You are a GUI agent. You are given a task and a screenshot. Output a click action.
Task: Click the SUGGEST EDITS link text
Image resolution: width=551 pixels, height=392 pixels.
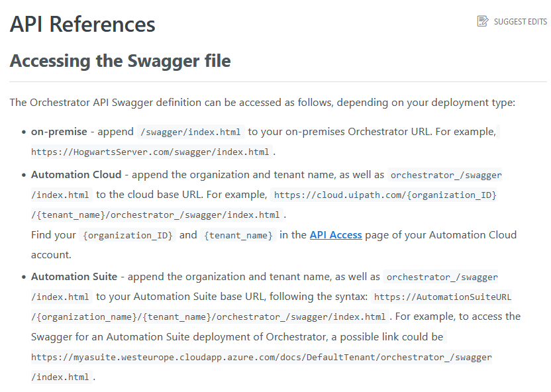[520, 22]
